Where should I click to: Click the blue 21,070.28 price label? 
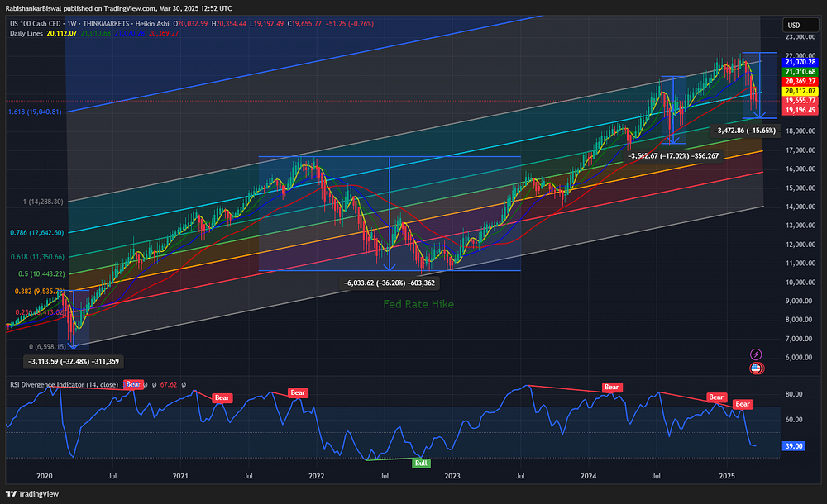(x=800, y=62)
